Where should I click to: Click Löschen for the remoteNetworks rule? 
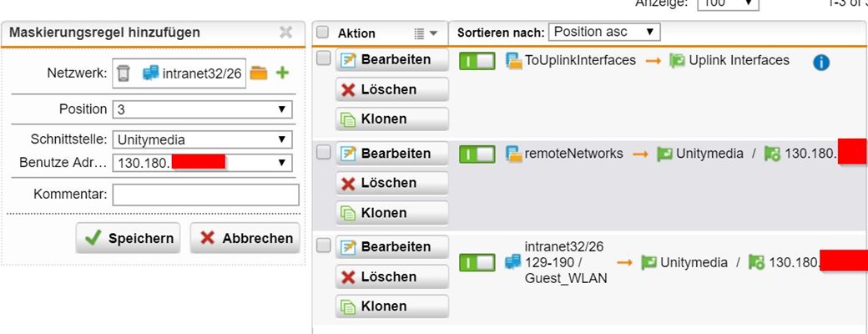[x=392, y=183]
